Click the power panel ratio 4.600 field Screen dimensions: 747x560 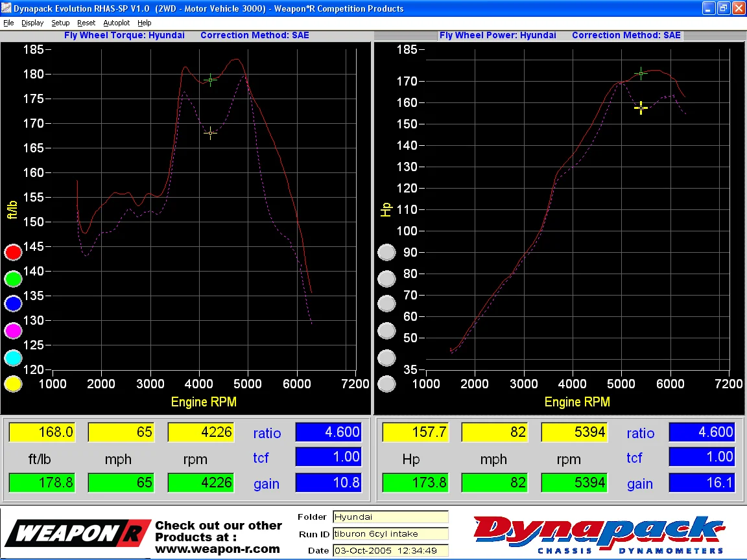702,432
